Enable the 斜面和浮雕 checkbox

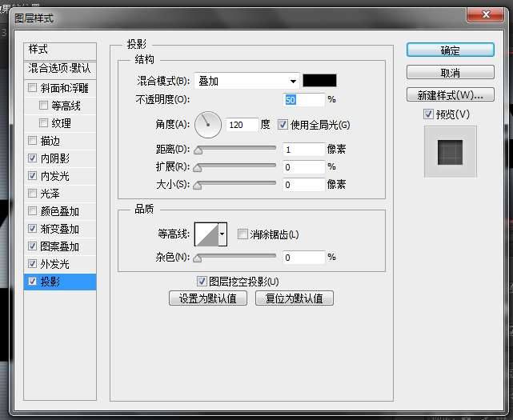tap(32, 88)
